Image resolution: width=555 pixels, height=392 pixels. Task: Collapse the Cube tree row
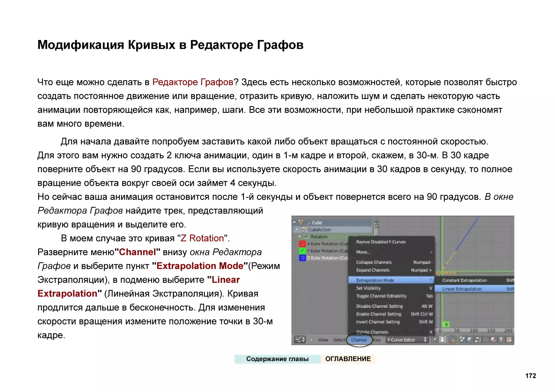pos(295,223)
